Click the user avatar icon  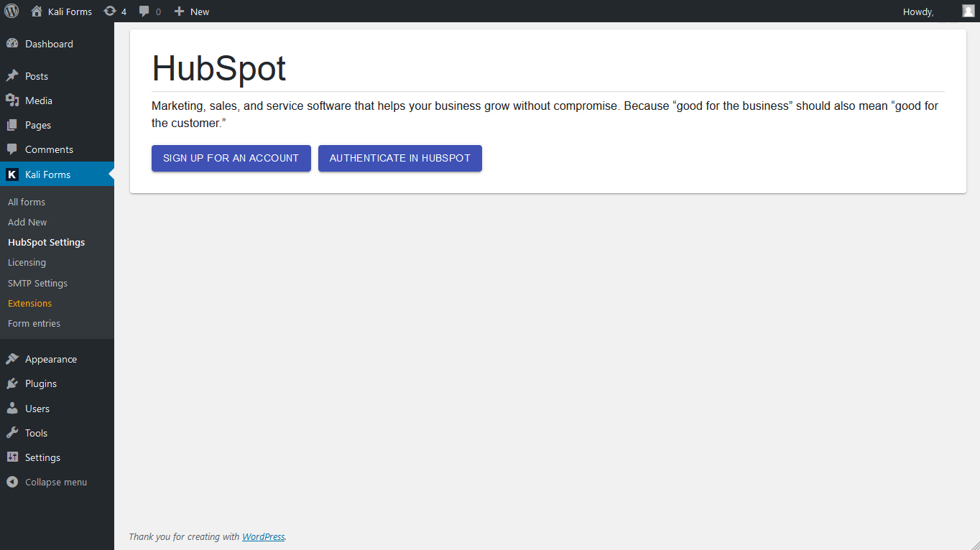[x=969, y=11]
